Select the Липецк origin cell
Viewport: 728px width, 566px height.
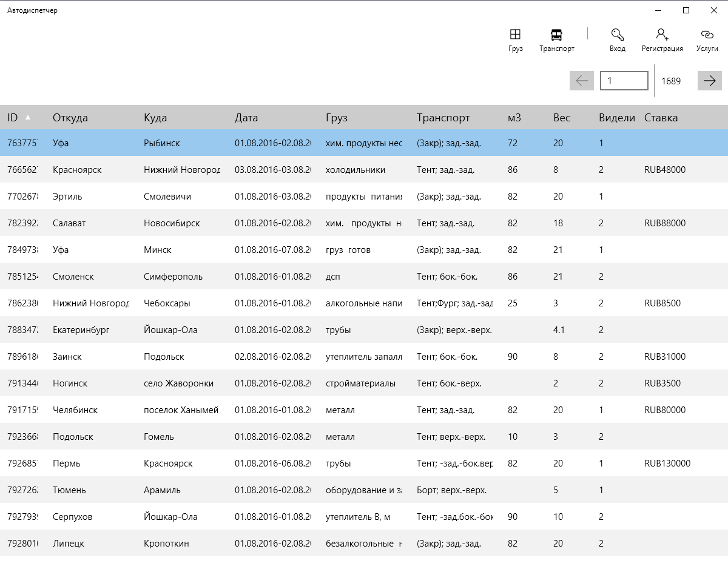69,544
